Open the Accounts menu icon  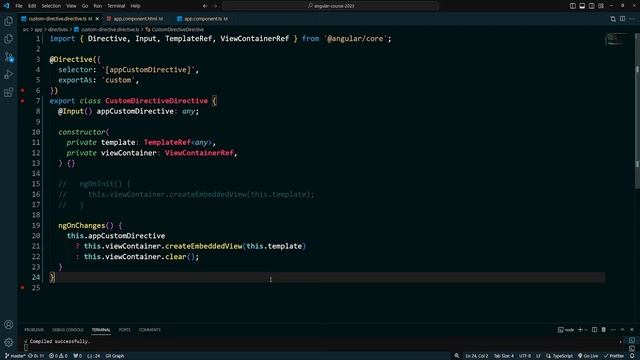(8, 325)
